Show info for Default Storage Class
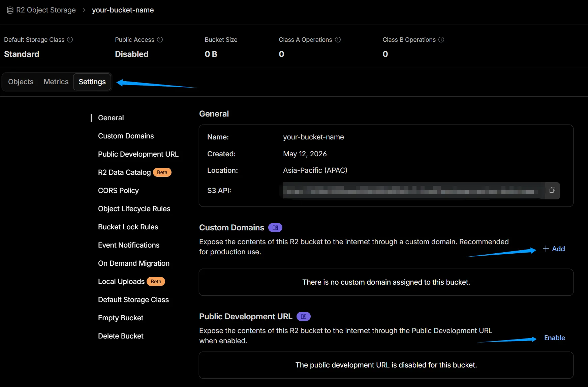Screen dimensions: 588x387 70,40
